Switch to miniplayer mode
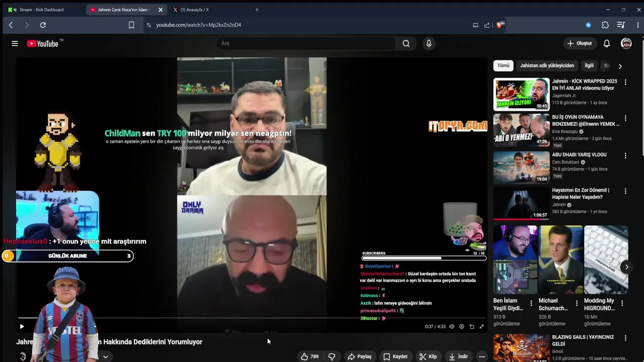The image size is (644, 362). (x=471, y=326)
